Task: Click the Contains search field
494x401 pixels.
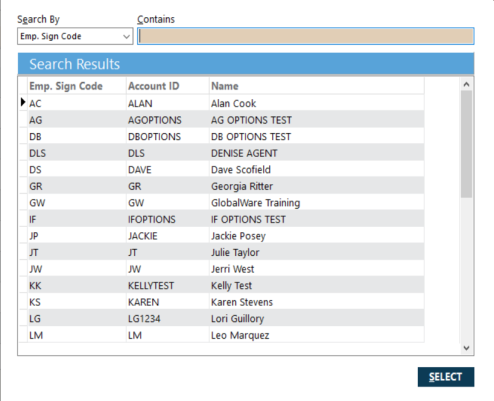Action: coord(306,36)
